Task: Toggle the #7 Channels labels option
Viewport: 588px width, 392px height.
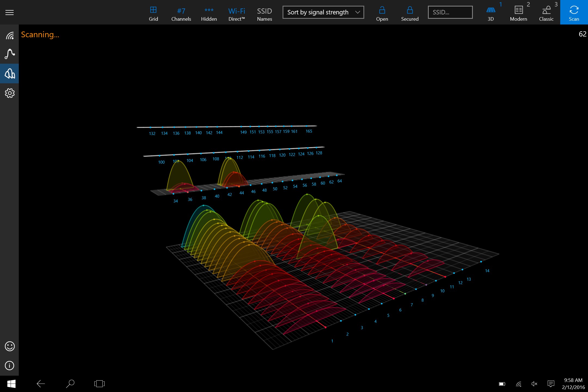Action: [181, 14]
